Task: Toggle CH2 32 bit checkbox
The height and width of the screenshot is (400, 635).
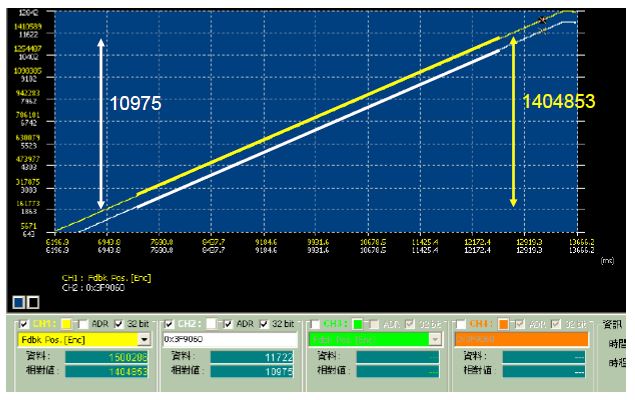Action: coord(264,325)
